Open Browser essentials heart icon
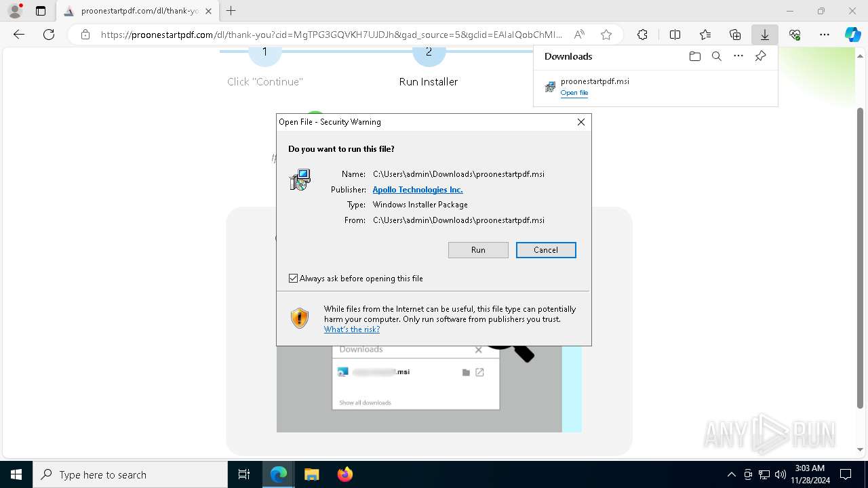This screenshot has height=488, width=868. click(795, 35)
